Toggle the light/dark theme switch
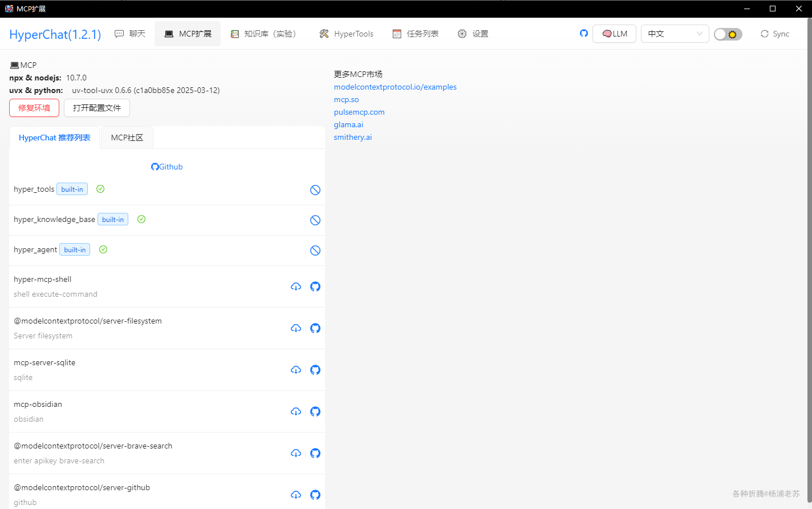812x509 pixels. (x=728, y=34)
